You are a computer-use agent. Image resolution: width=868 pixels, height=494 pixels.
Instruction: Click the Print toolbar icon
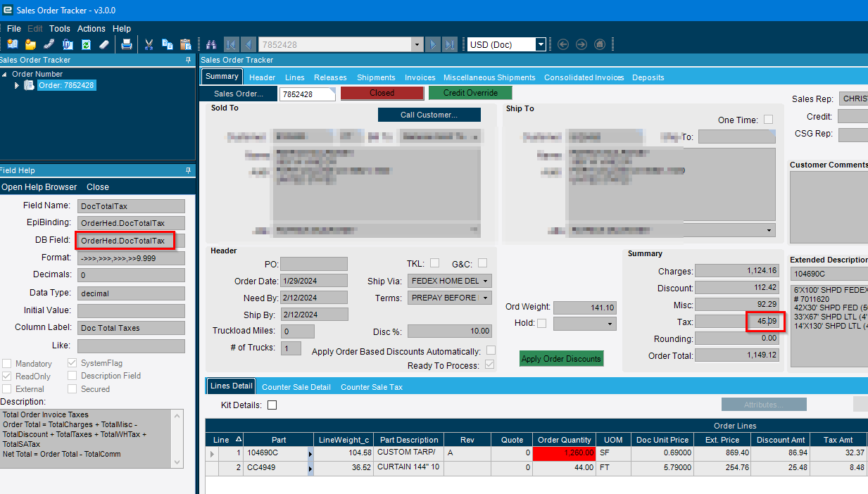click(127, 44)
